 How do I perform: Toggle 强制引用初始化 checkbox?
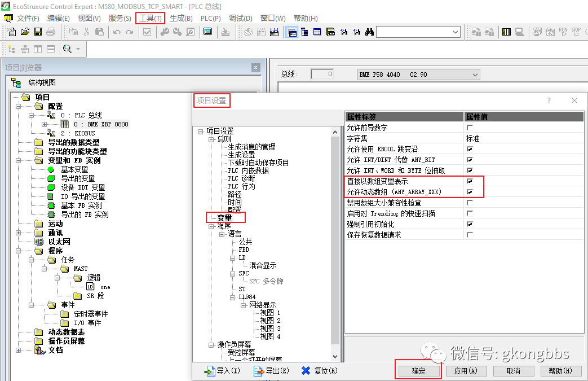pos(470,224)
